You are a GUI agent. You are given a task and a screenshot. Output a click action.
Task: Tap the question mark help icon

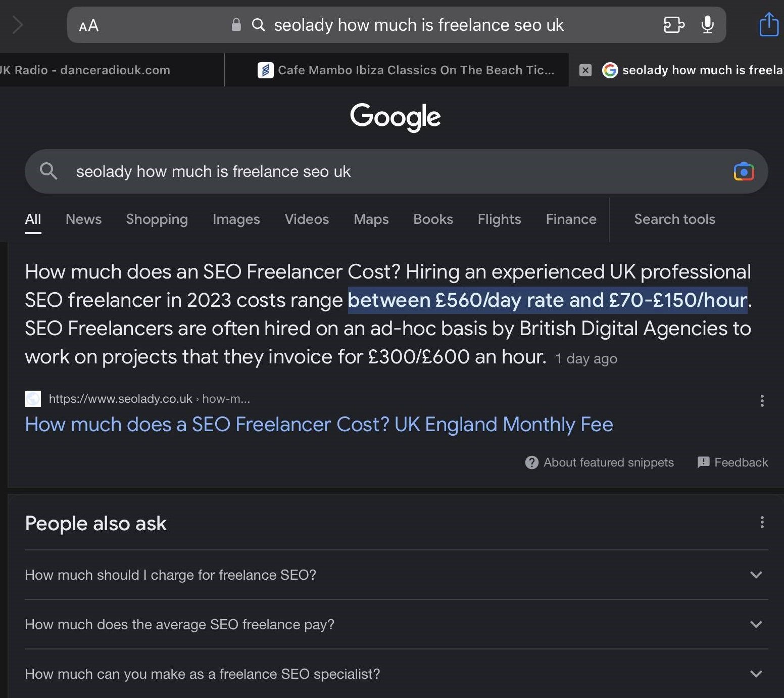[x=531, y=462]
